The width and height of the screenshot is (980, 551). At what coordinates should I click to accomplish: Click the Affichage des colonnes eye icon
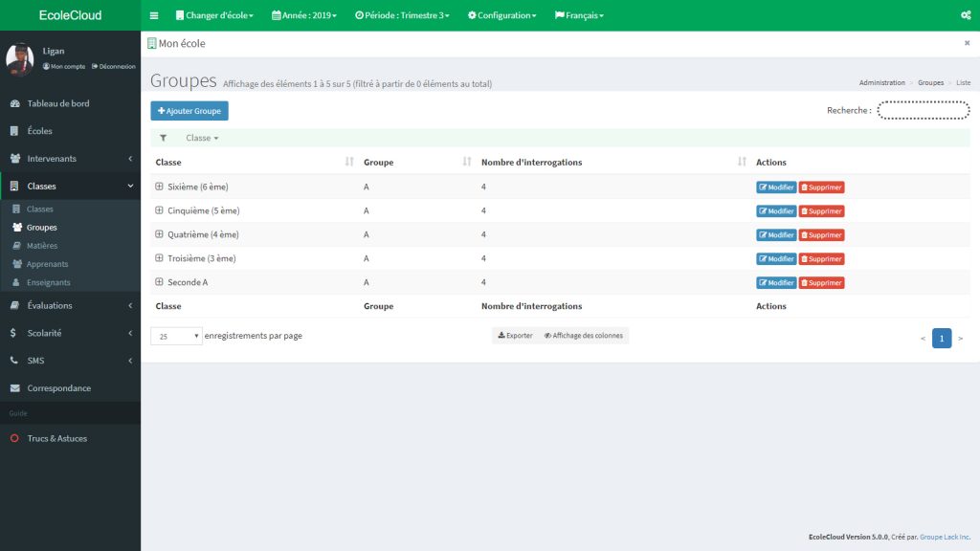tap(547, 335)
